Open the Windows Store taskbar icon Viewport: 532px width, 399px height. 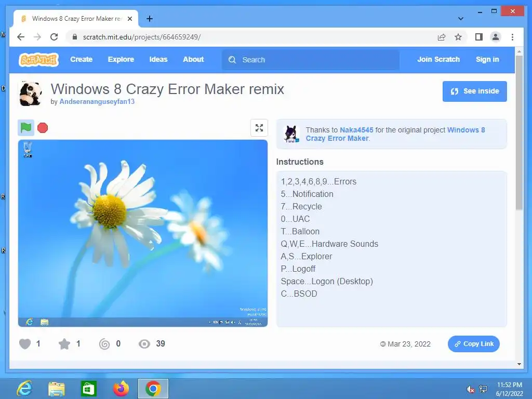click(x=88, y=389)
